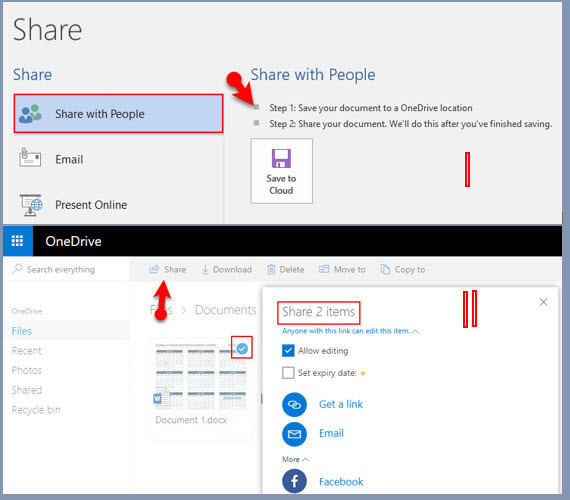Open the Document 1.docx thumbnail
This screenshot has height=500, width=570.
(x=201, y=376)
